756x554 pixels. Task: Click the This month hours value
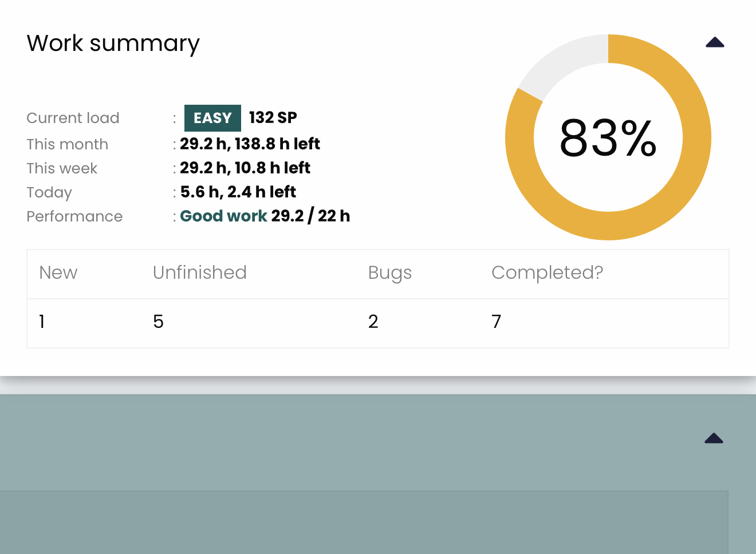[x=250, y=144]
